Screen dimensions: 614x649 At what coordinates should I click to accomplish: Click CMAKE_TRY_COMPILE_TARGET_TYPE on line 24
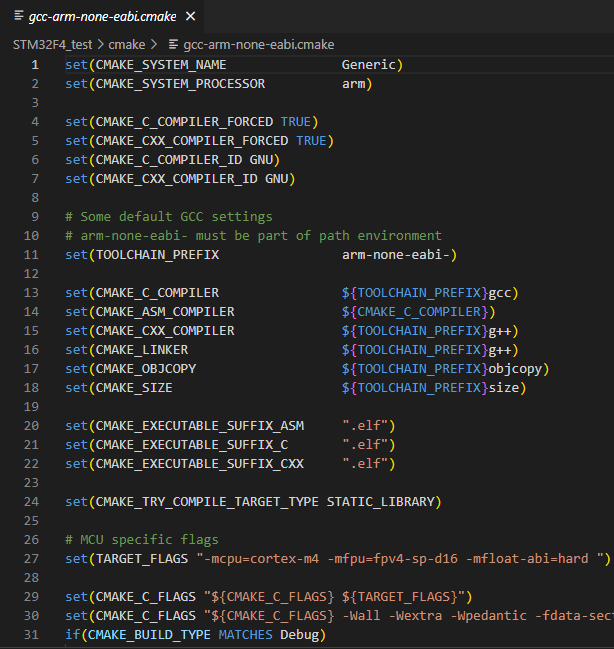point(207,502)
